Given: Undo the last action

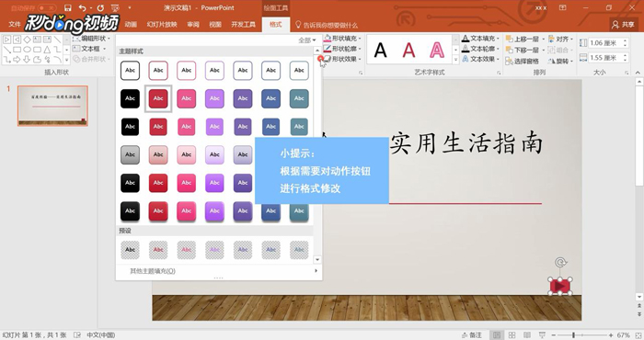Looking at the screenshot, I should pos(82,7).
